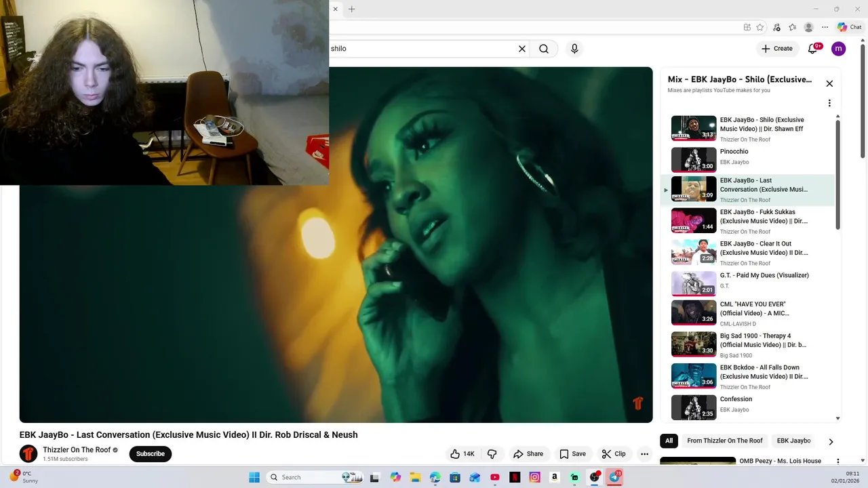Viewport: 868px width, 488px height.
Task: Click the video title 'EBK JaayBo - Last Conversation'
Action: click(x=189, y=435)
